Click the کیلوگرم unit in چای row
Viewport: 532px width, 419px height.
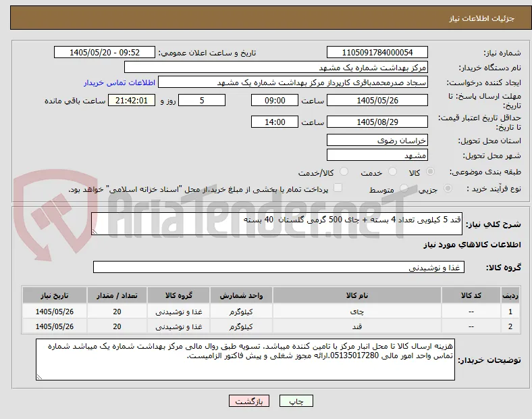241,312
